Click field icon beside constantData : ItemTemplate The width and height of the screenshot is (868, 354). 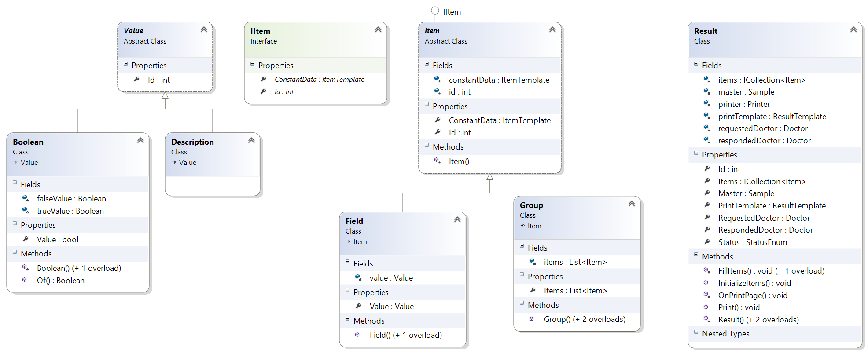click(x=438, y=79)
